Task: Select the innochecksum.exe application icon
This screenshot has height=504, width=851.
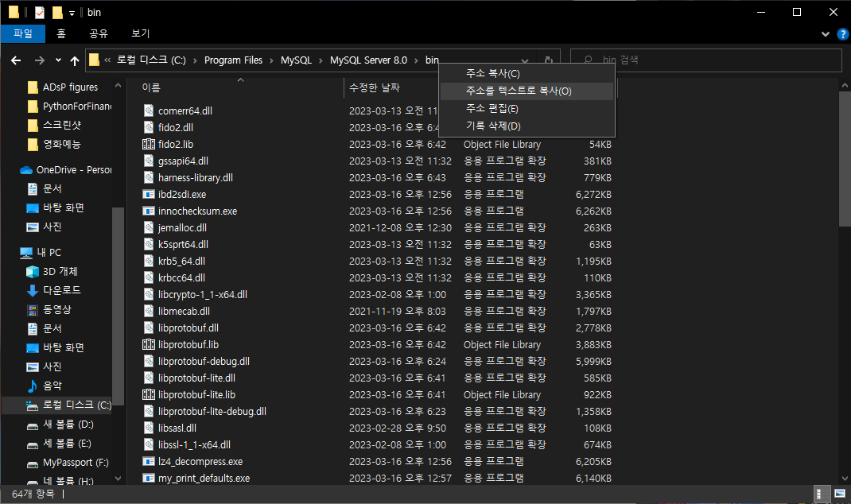Action: [x=148, y=211]
